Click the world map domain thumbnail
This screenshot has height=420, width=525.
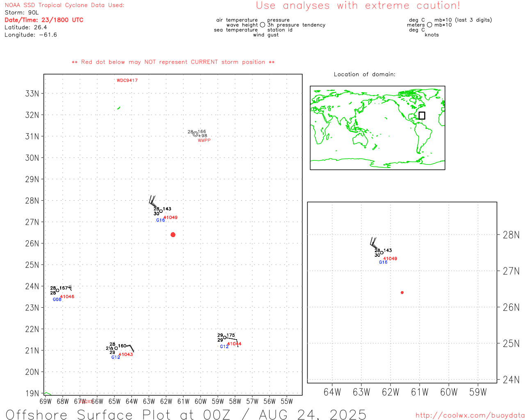click(x=377, y=128)
